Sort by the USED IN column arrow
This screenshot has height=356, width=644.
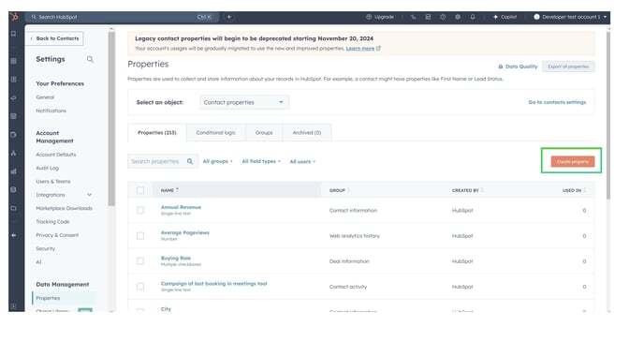584,190
